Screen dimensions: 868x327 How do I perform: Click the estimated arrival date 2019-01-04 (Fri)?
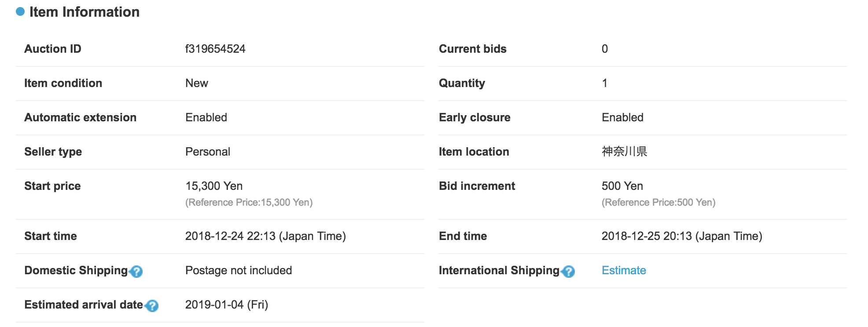(227, 305)
